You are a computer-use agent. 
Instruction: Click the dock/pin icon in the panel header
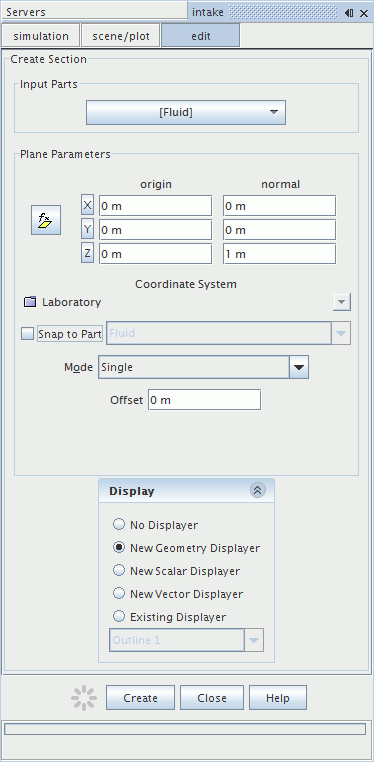point(349,13)
